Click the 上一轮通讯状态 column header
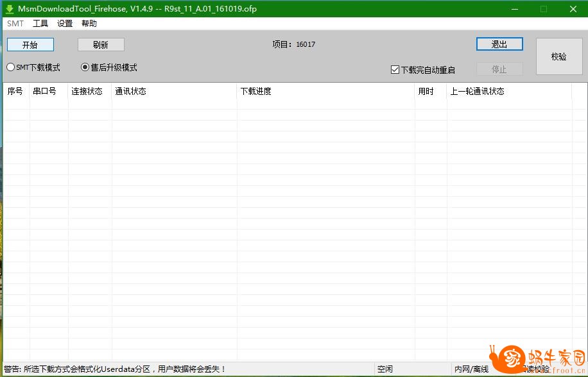This screenshot has width=588, height=377. pyautogui.click(x=509, y=91)
